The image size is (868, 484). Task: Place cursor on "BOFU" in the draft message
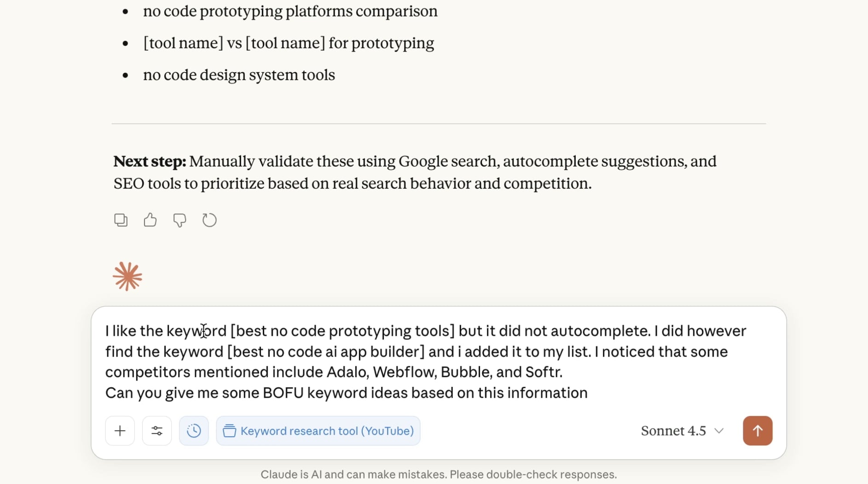283,393
